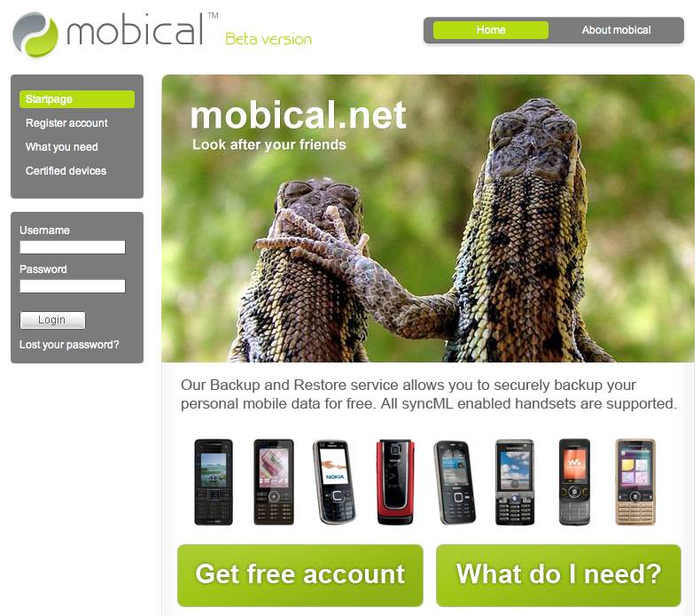Image resolution: width=700 pixels, height=616 pixels.
Task: Pick the tilted dark Nokia smartphone image
Action: coord(455,482)
